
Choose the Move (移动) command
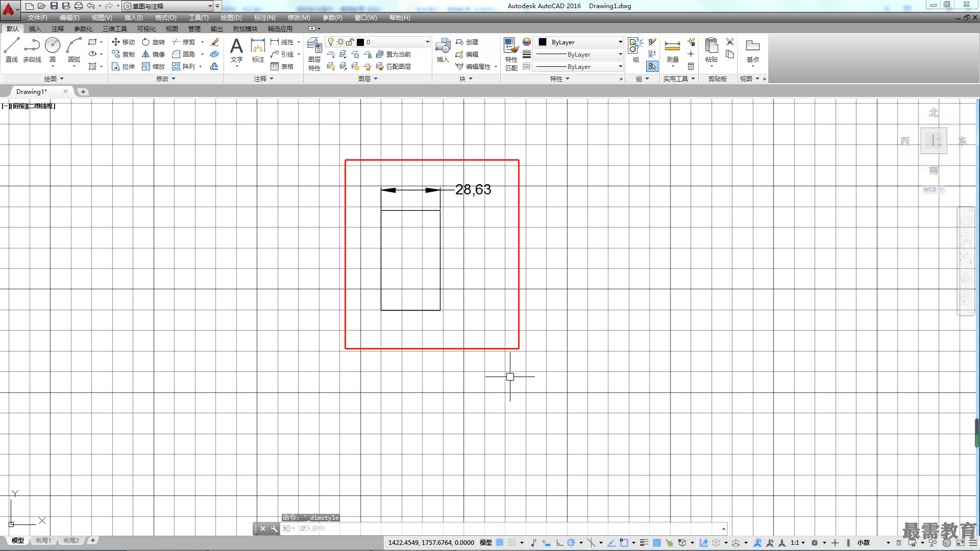(123, 42)
